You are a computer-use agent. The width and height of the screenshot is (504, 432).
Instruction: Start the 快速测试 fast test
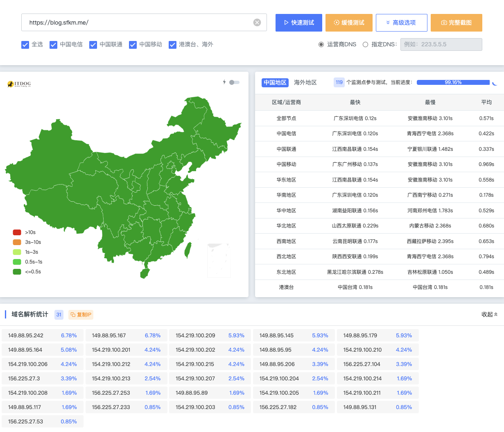coord(299,23)
